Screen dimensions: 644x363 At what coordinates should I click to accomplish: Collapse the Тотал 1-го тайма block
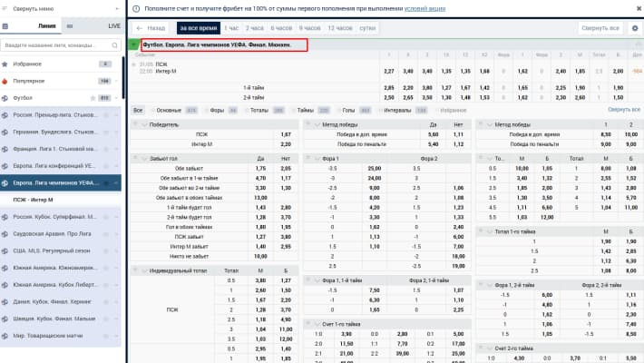[489, 231]
